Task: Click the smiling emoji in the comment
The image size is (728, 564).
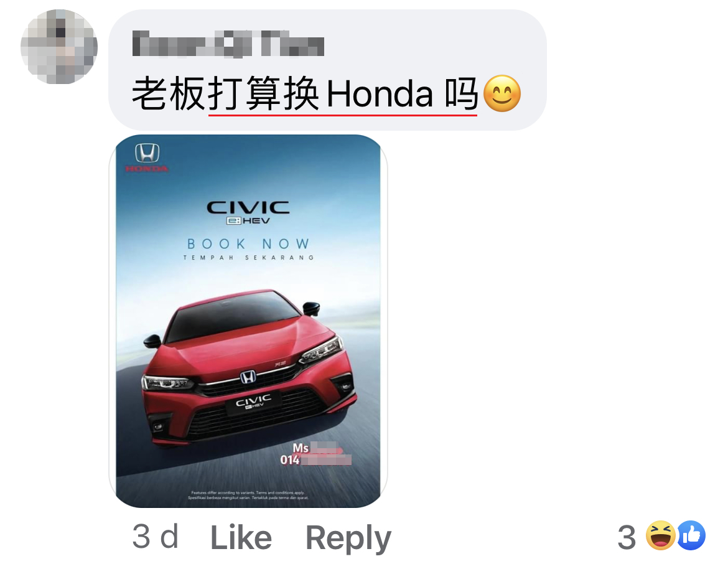Action: pyautogui.click(x=502, y=93)
